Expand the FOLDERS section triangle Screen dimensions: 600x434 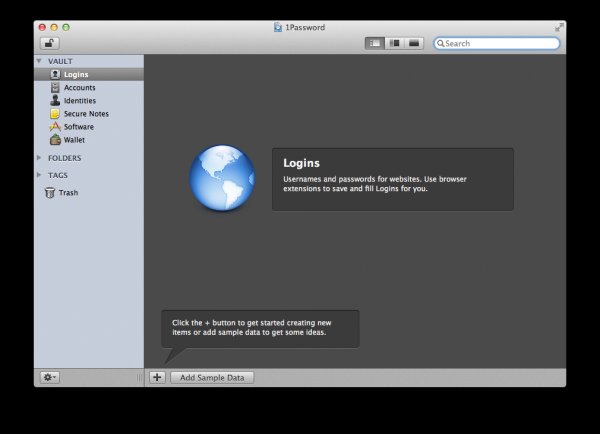point(39,158)
